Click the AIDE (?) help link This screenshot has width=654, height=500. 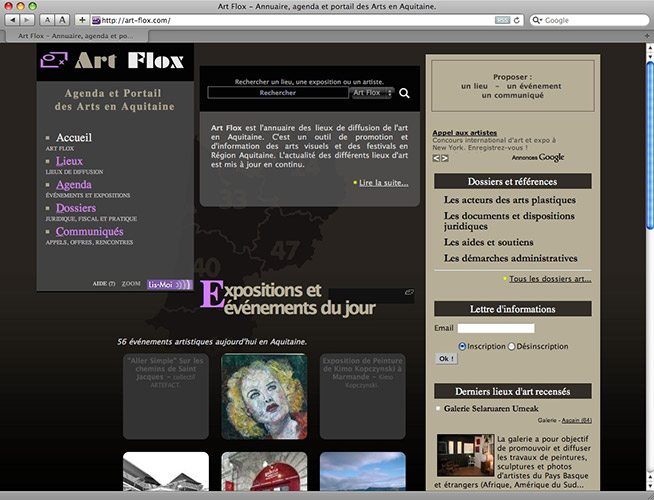103,284
